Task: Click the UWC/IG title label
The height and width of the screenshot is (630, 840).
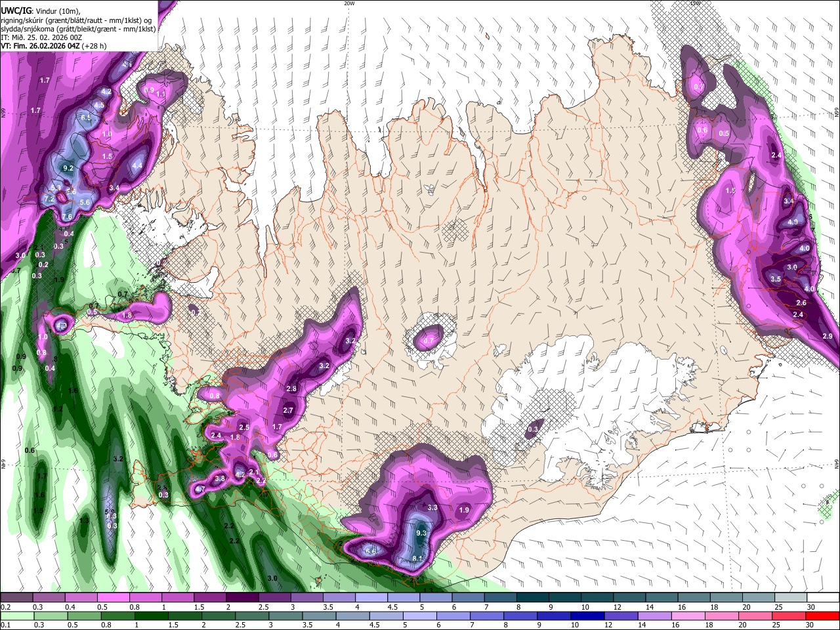Action: [x=15, y=10]
